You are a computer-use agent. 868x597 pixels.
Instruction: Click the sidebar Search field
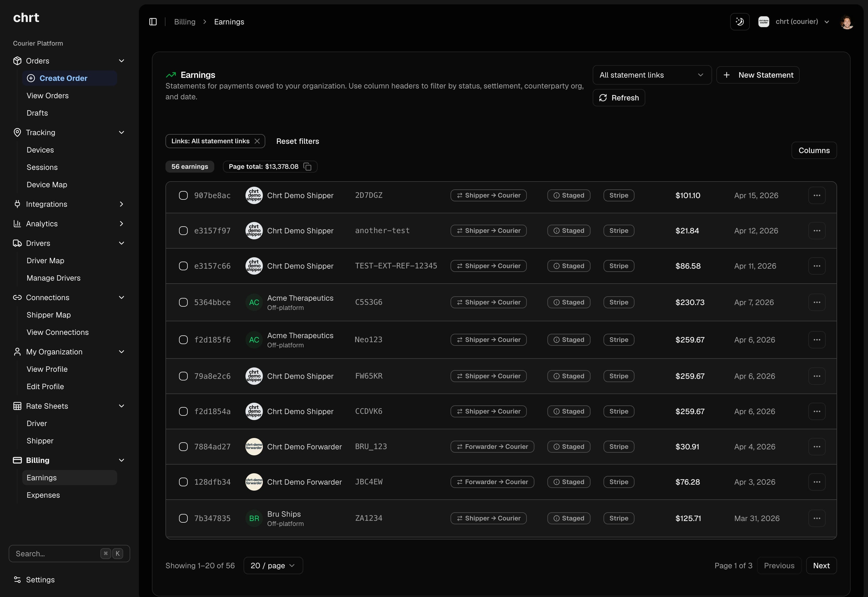coord(69,554)
